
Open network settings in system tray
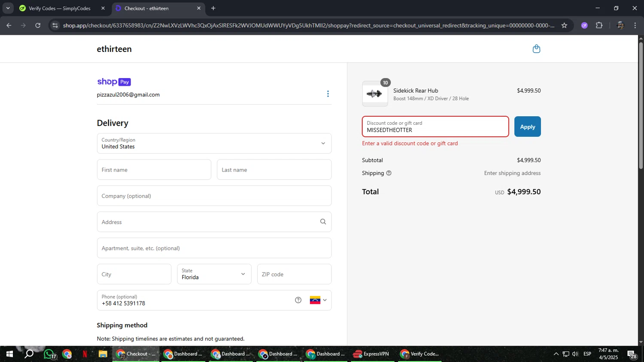click(566, 354)
